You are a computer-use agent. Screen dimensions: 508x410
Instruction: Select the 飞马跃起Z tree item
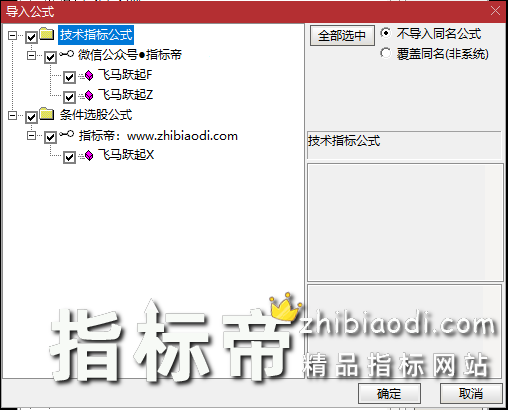pos(125,95)
